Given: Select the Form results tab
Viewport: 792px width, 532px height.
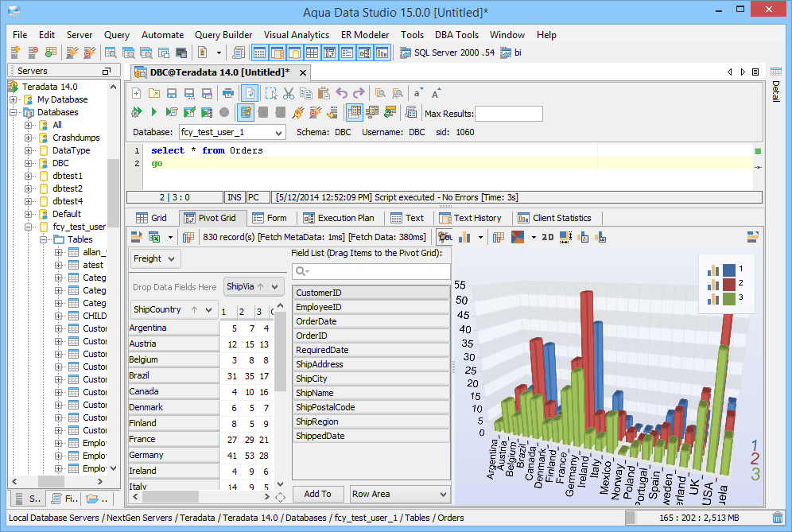Looking at the screenshot, I should pos(270,218).
